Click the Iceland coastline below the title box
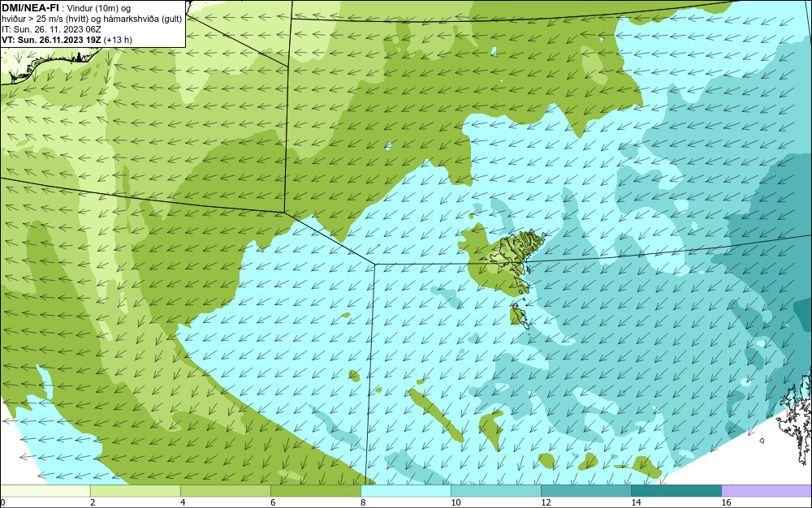Screen dimensions: 812x508 click(x=50, y=65)
